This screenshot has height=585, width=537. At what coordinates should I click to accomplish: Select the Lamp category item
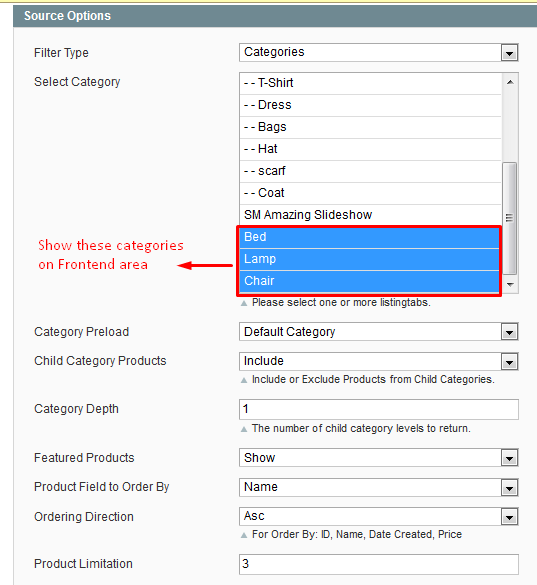(369, 259)
